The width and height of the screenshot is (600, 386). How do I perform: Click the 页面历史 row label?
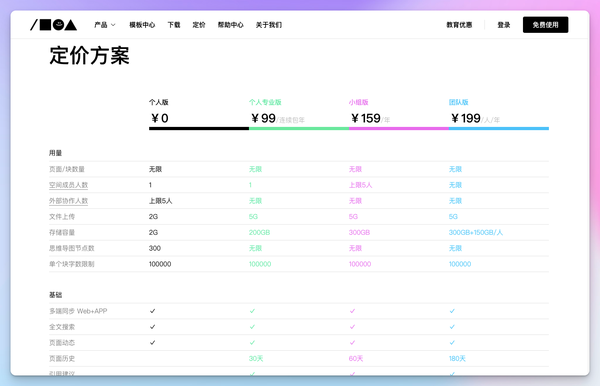[62, 358]
